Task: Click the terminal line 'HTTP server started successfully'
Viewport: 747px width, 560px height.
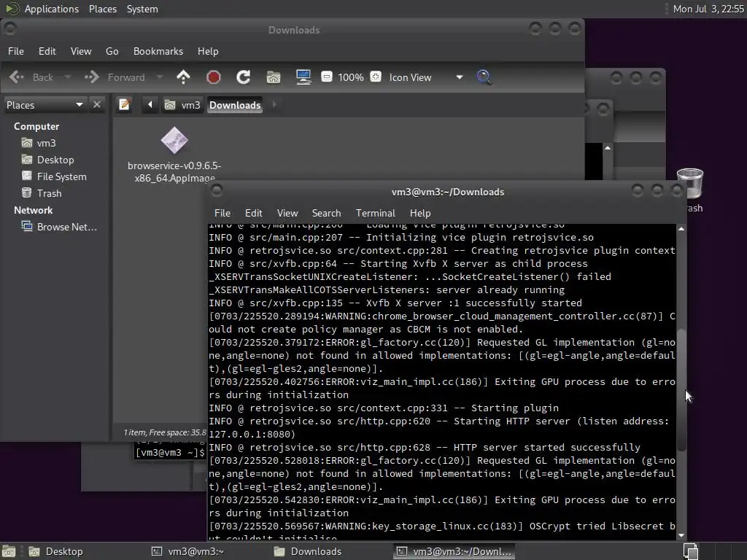Action: [x=546, y=447]
